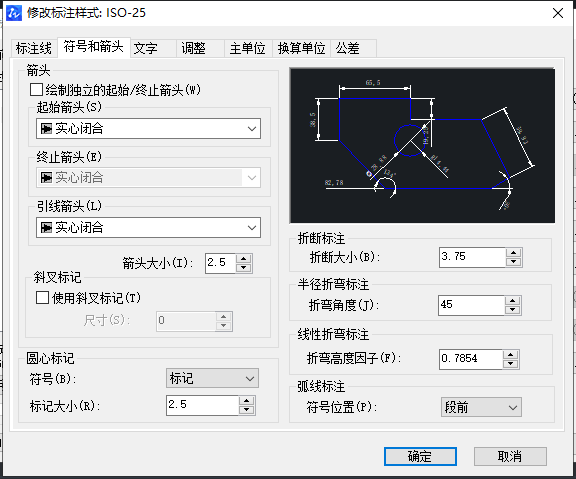The width and height of the screenshot is (576, 479).
Task: Click the arrowhead icon in 引线箭头 box
Action: pos(46,228)
